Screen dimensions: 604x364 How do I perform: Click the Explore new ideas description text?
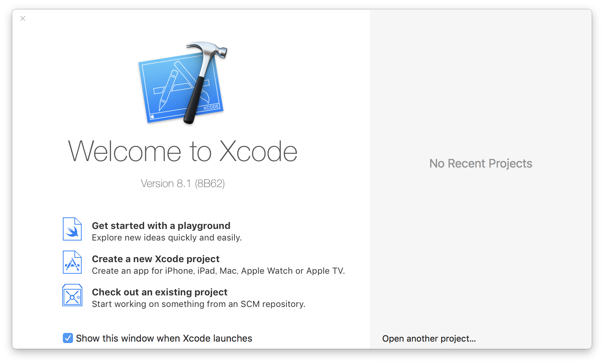point(167,238)
